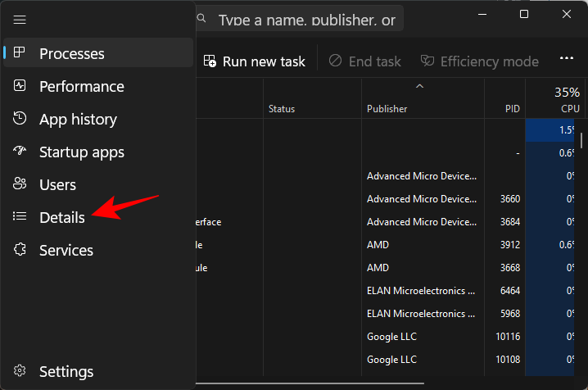Open Settings gear at the bottom
588x390 pixels.
pyautogui.click(x=20, y=371)
